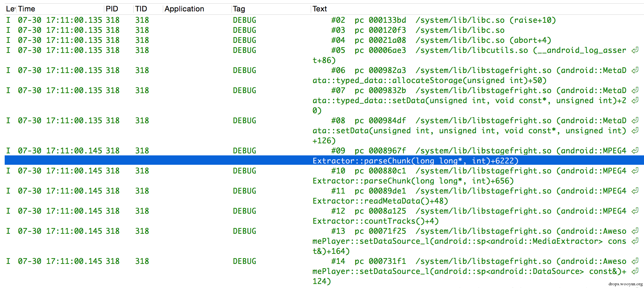Click the Application column header
The width and height of the screenshot is (644, 288).
click(197, 9)
